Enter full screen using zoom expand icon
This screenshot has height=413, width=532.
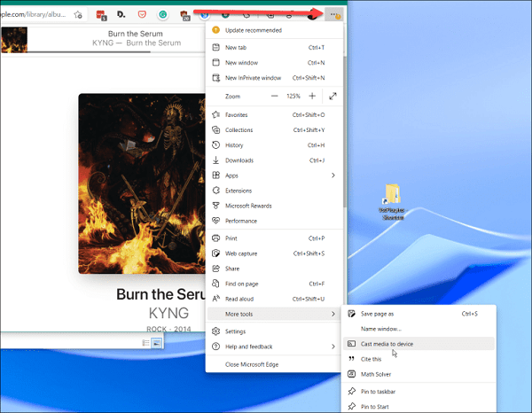click(x=332, y=96)
